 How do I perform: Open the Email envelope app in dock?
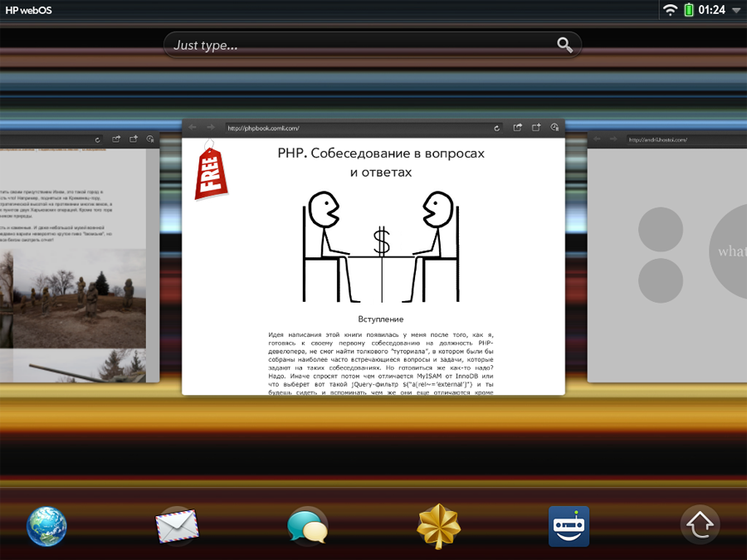click(x=177, y=526)
